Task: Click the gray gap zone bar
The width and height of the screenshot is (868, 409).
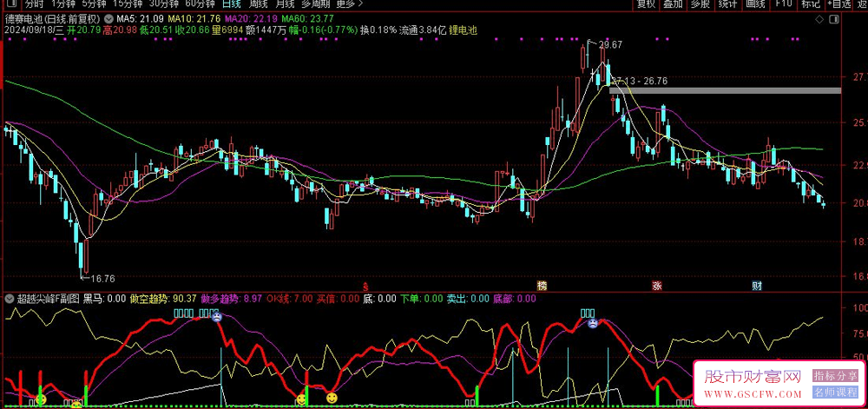Action: click(x=725, y=90)
